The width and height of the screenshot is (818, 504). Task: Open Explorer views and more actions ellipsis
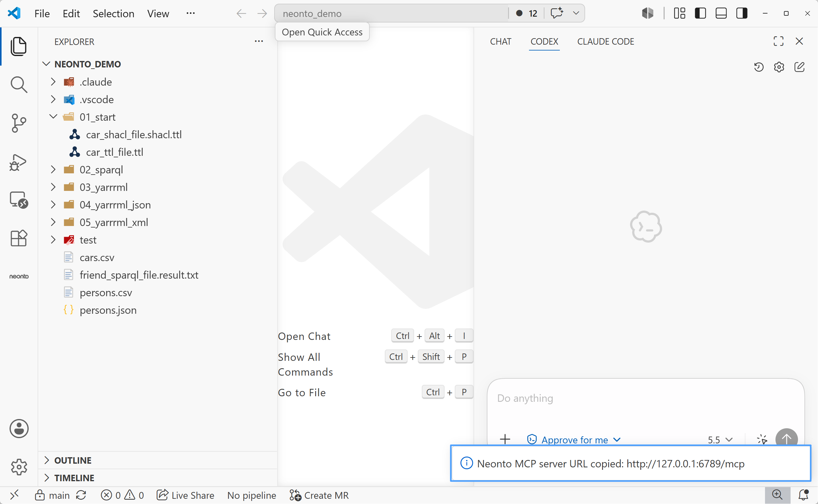(259, 41)
